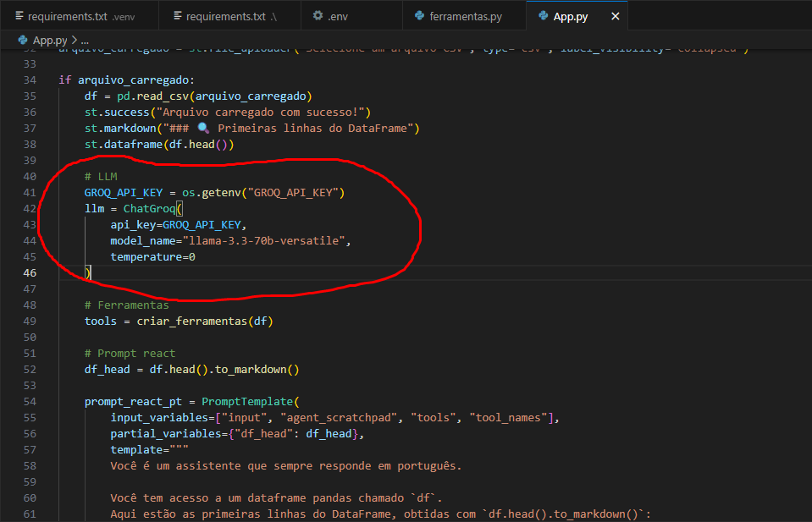
Task: Click the st.success line text
Action: [227, 113]
